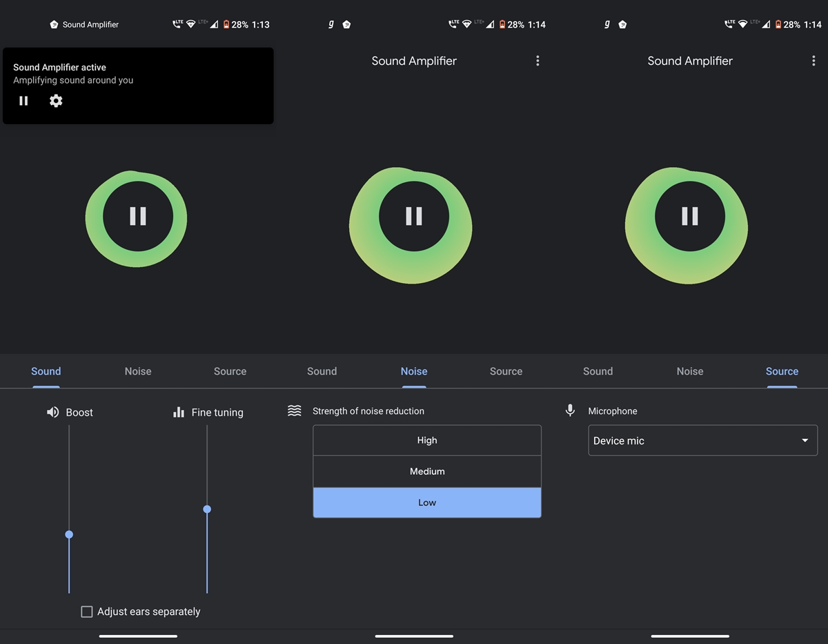828x644 pixels.
Task: Pause amplifier in the Noise tab screen
Action: [x=414, y=216]
